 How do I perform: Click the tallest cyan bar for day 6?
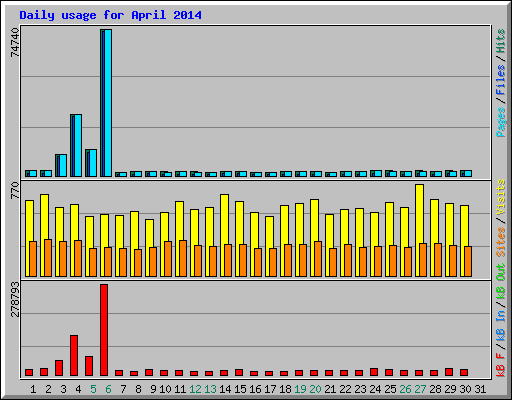[108, 103]
